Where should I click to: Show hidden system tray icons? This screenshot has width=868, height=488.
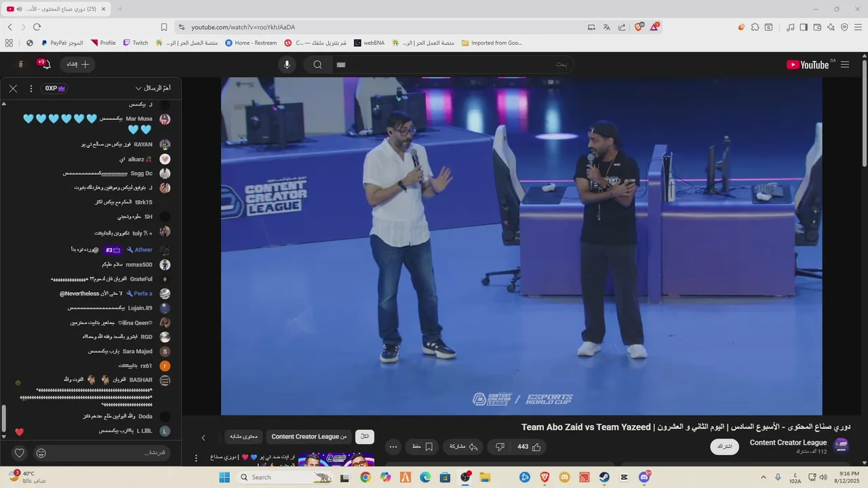(x=764, y=477)
